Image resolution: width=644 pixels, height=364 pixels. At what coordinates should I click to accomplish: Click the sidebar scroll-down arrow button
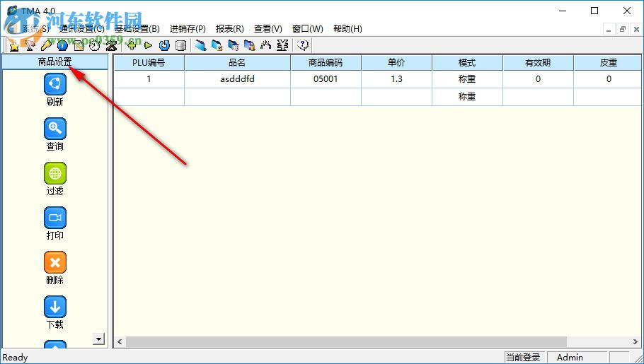tap(98, 339)
